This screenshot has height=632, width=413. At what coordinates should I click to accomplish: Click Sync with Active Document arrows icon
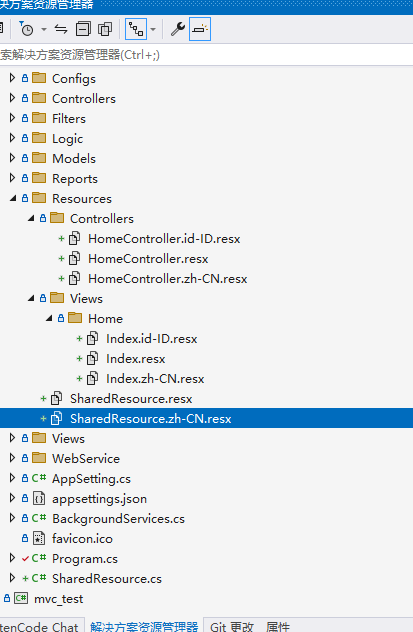pyautogui.click(x=61, y=29)
